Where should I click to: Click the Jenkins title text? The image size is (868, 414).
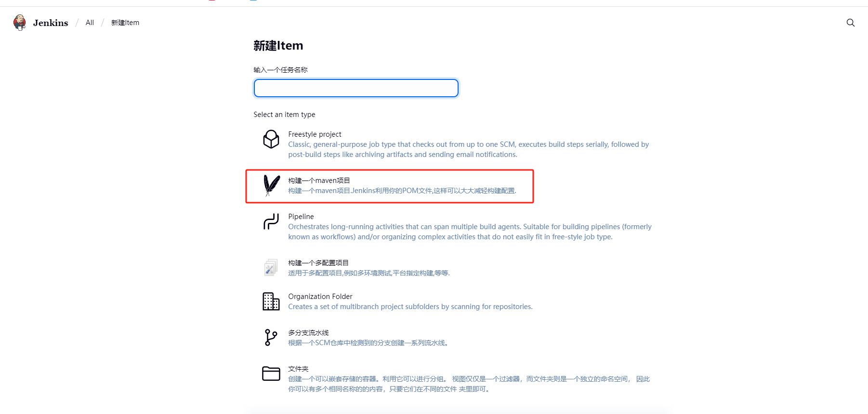pyautogui.click(x=51, y=23)
